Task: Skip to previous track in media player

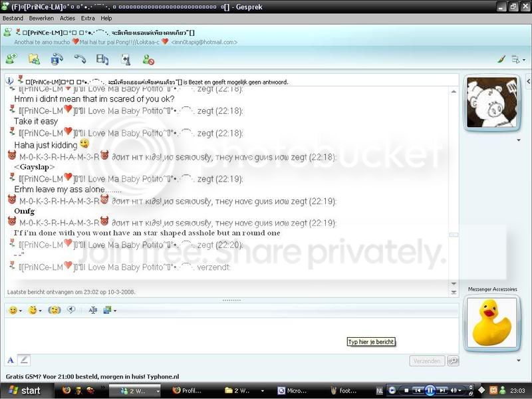Action: coord(418,390)
